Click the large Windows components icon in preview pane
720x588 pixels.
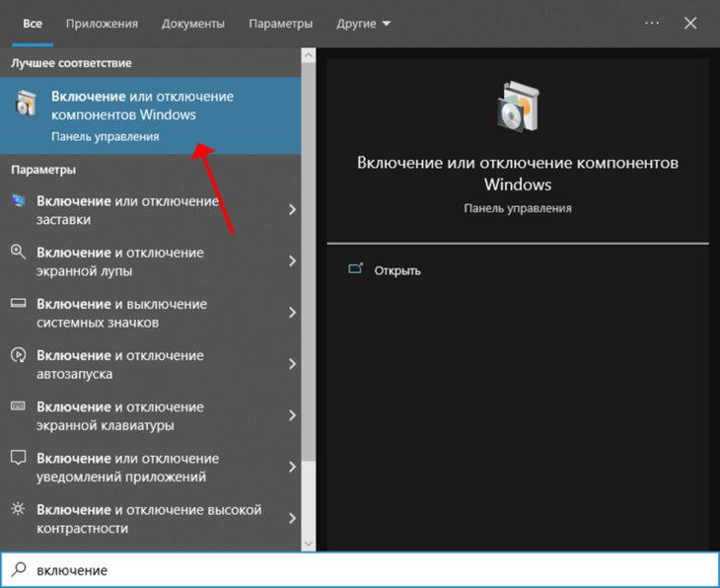pyautogui.click(x=518, y=107)
